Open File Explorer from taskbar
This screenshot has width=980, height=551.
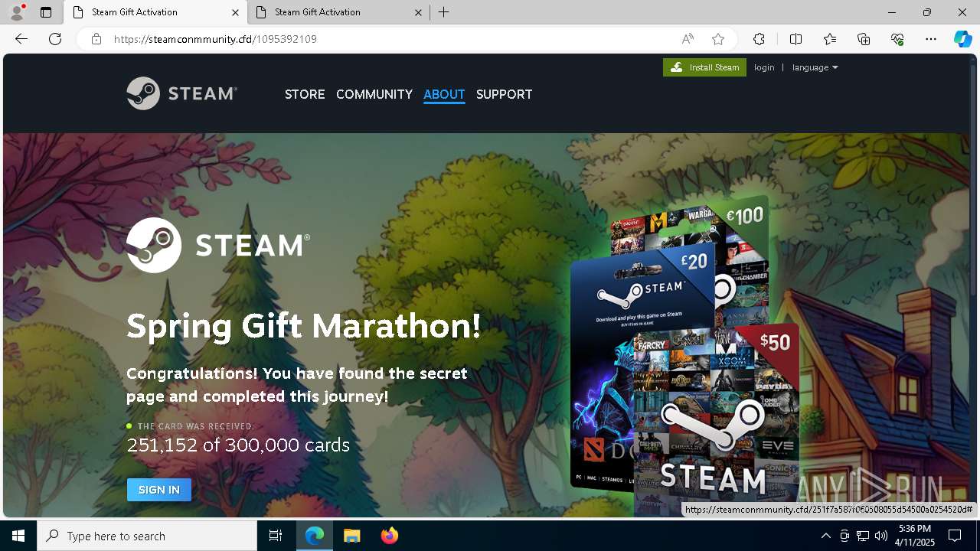pyautogui.click(x=351, y=536)
